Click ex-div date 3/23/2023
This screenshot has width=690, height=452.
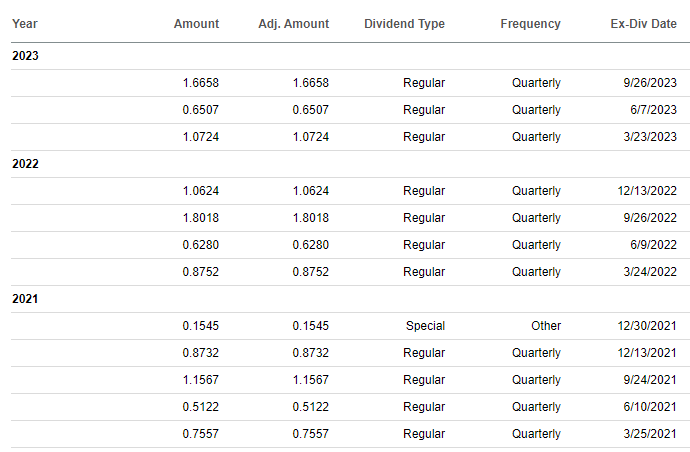point(650,137)
